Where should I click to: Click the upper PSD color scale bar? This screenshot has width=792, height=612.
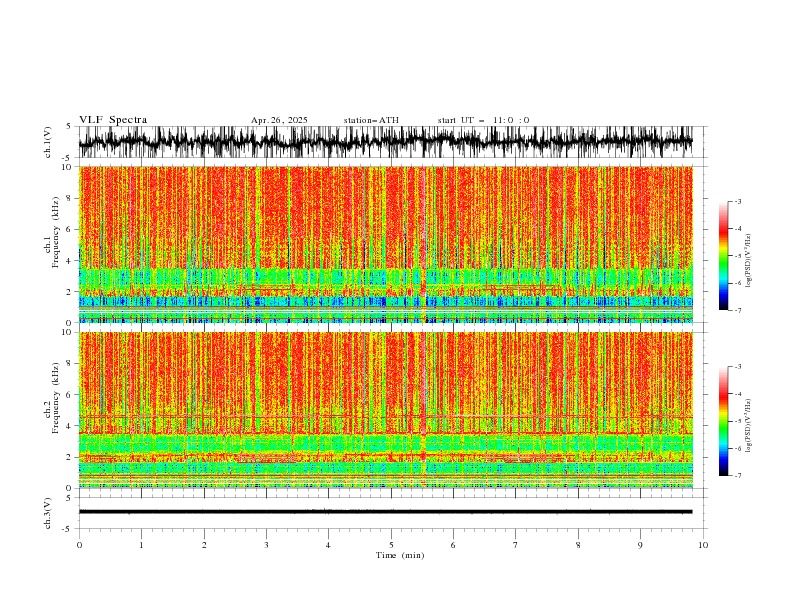[x=723, y=256]
